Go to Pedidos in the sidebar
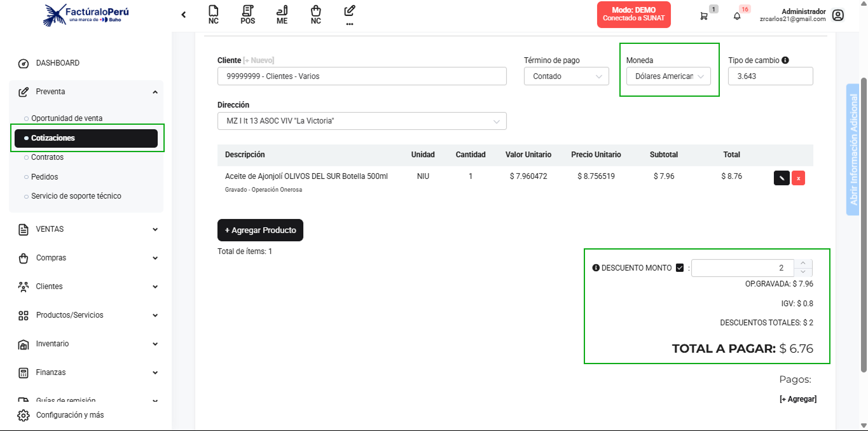Image resolution: width=868 pixels, height=431 pixels. point(45,177)
